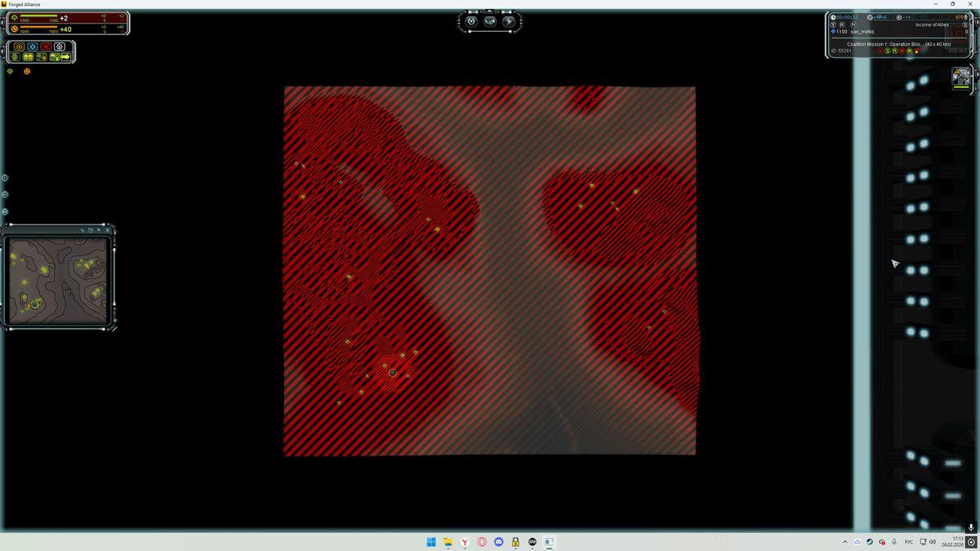This screenshot has height=551, width=980.
Task: Click the unit cap house icon in score panel
Action: point(965,17)
